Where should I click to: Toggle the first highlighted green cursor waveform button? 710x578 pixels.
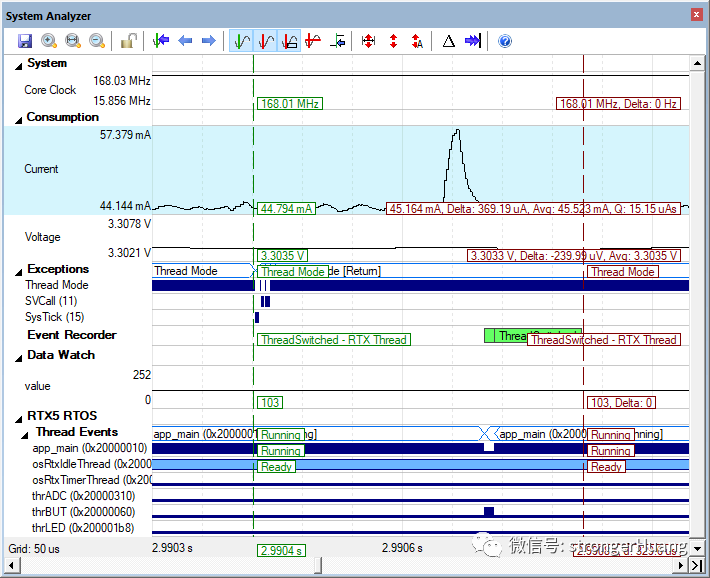point(241,41)
